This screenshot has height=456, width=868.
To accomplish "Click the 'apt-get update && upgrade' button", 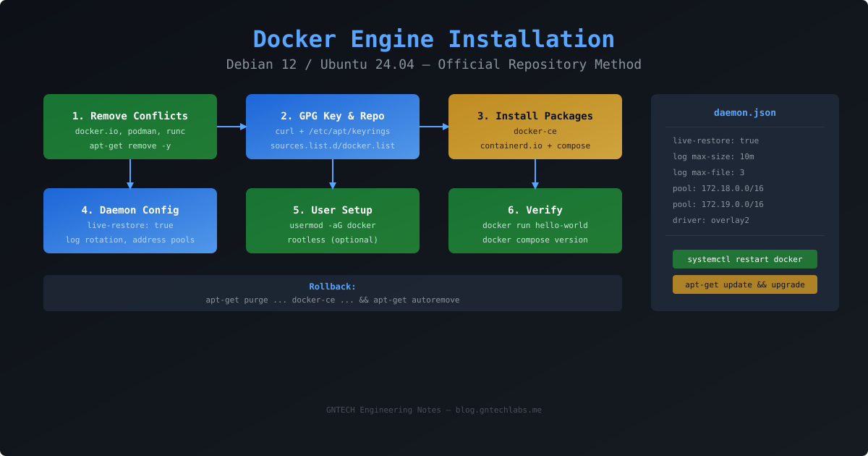I will 745,284.
